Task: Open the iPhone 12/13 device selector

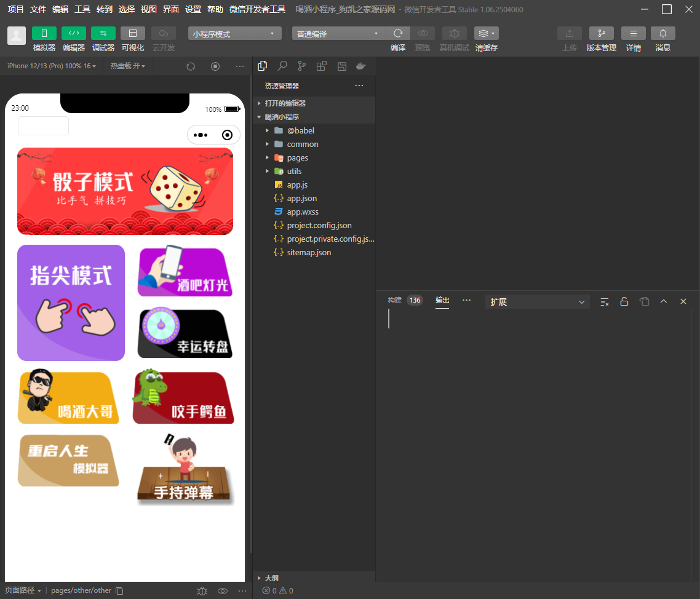Action: coord(34,66)
